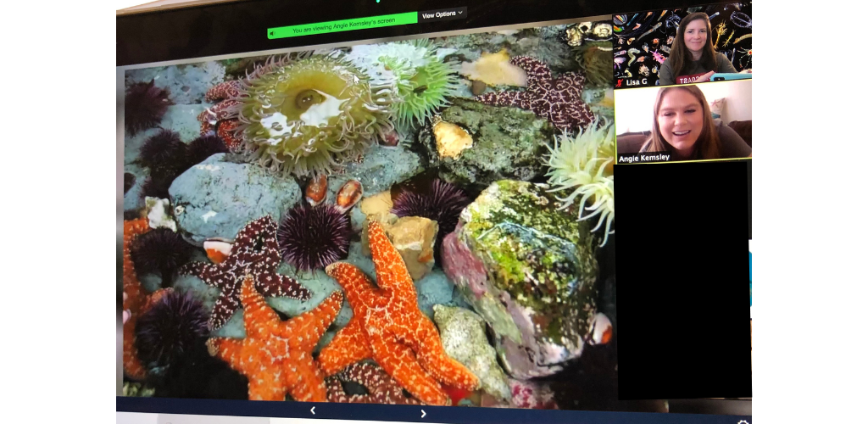Click the "You are viewing Angie Kemsley's screen" banner text

(x=343, y=25)
